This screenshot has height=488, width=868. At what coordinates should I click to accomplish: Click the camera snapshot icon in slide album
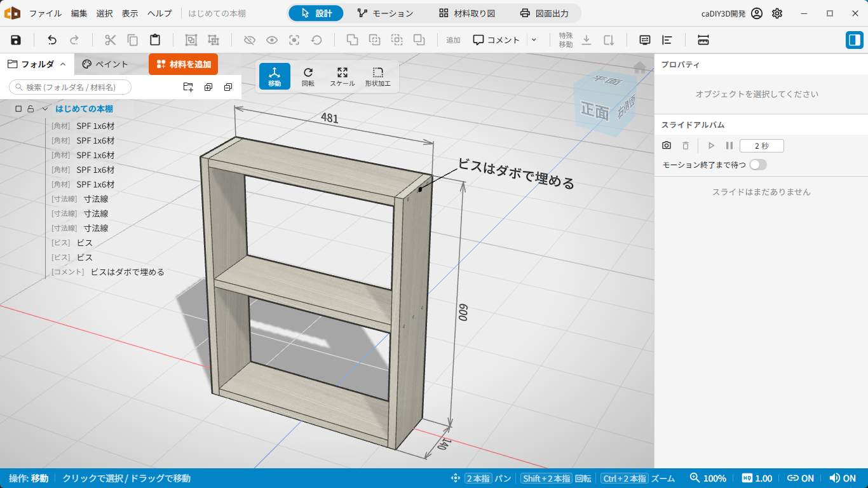coord(667,146)
